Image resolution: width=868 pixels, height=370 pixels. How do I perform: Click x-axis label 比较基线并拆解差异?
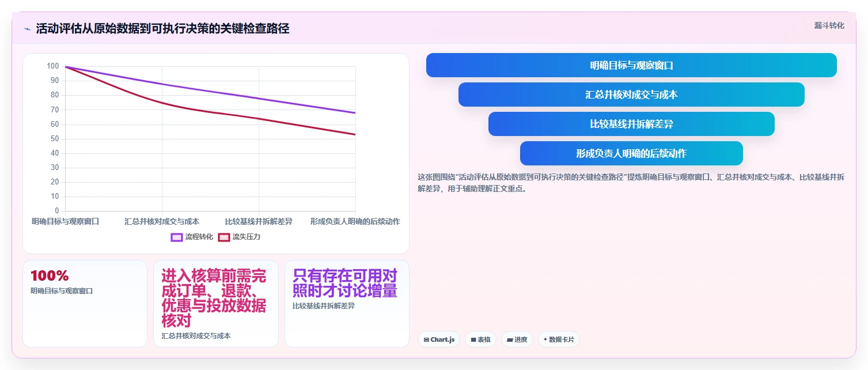(x=259, y=221)
